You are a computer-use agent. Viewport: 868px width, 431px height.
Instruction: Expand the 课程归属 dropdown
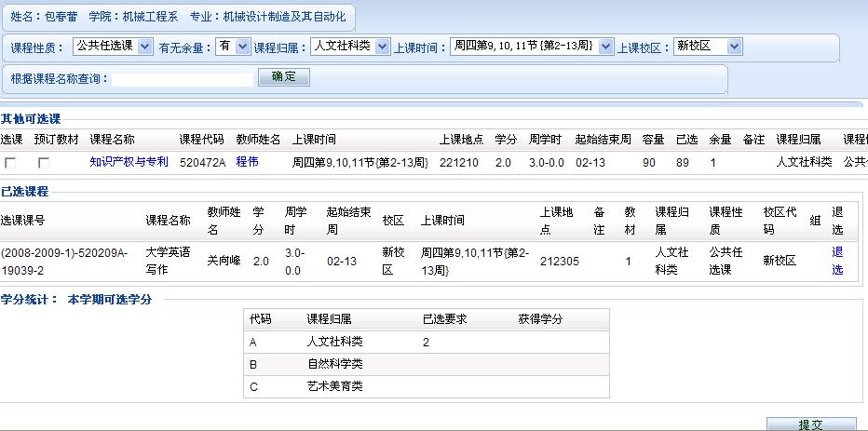[350, 47]
